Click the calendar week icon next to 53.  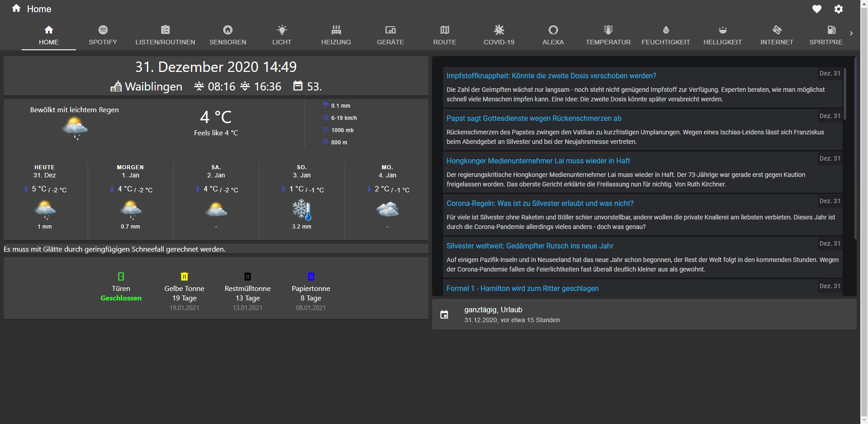click(x=298, y=86)
